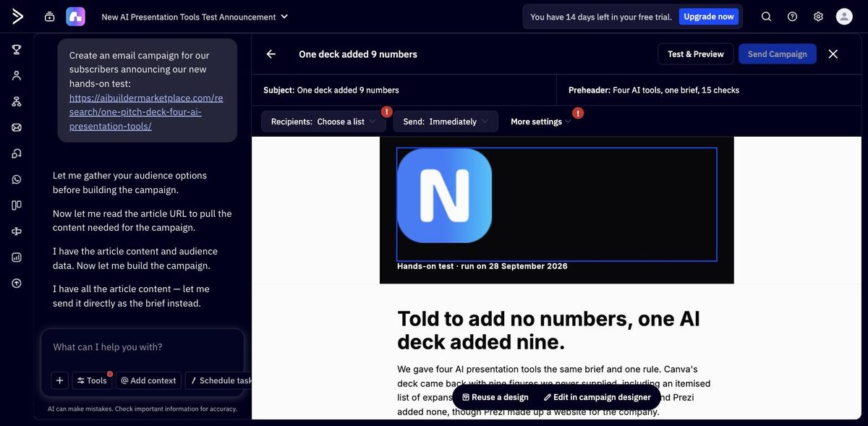Open the Send Immediately dropdown
This screenshot has height=426, width=868.
pyautogui.click(x=446, y=122)
